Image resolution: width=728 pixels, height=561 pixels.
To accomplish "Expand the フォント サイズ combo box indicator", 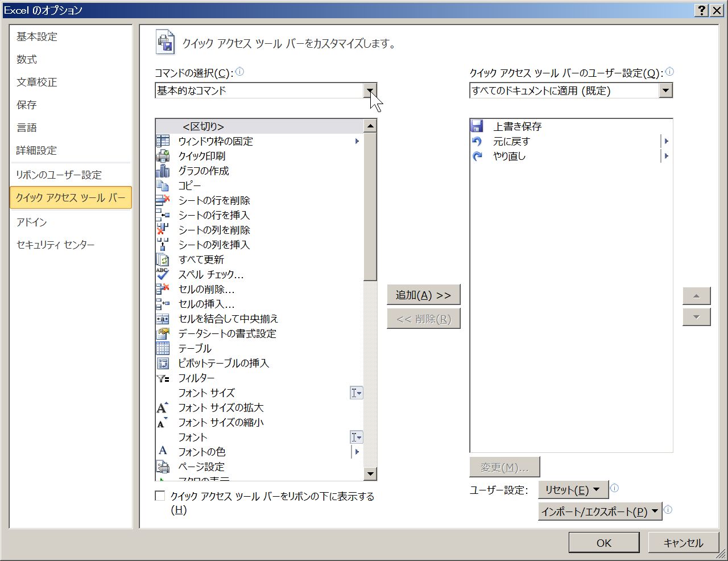I will [356, 393].
